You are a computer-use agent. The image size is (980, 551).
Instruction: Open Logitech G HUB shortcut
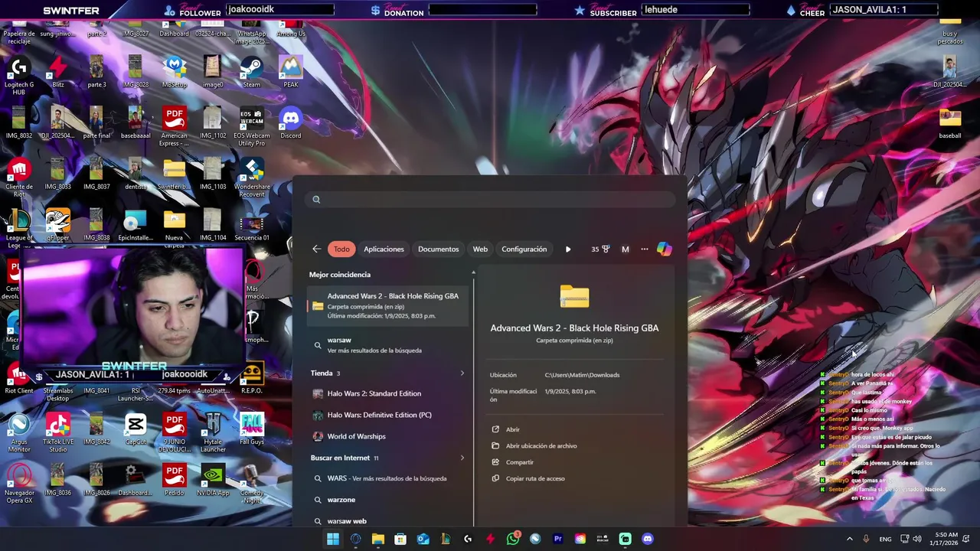tap(19, 75)
